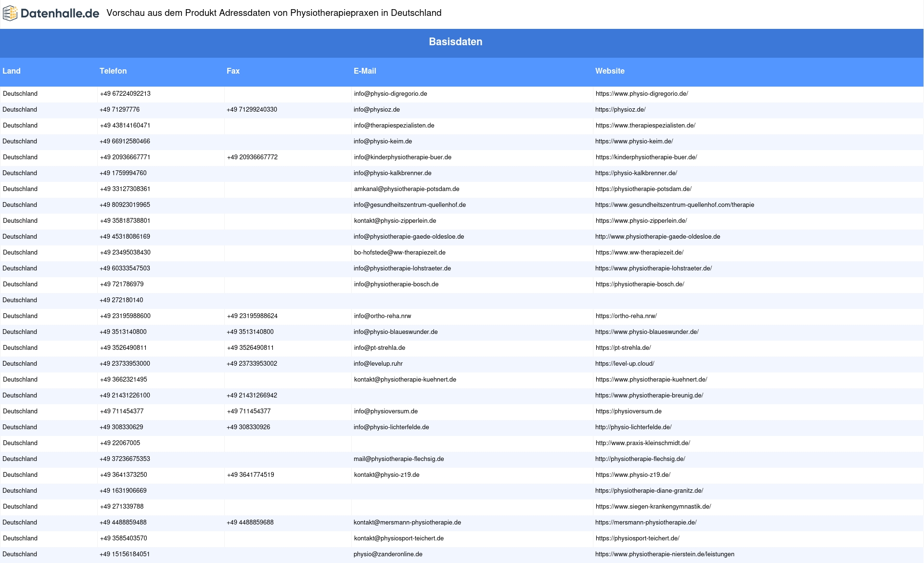The image size is (924, 563).
Task: Select fax number +49 308330926
Action: (x=248, y=427)
